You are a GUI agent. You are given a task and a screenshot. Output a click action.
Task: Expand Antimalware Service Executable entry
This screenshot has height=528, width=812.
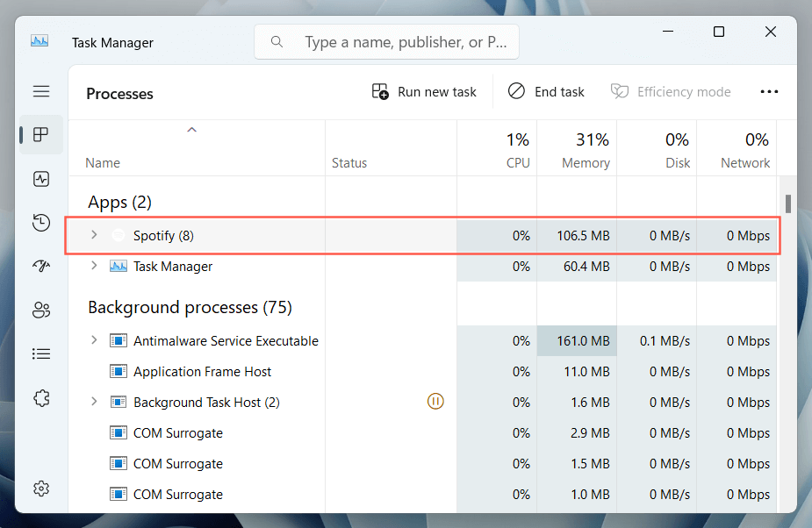point(94,340)
